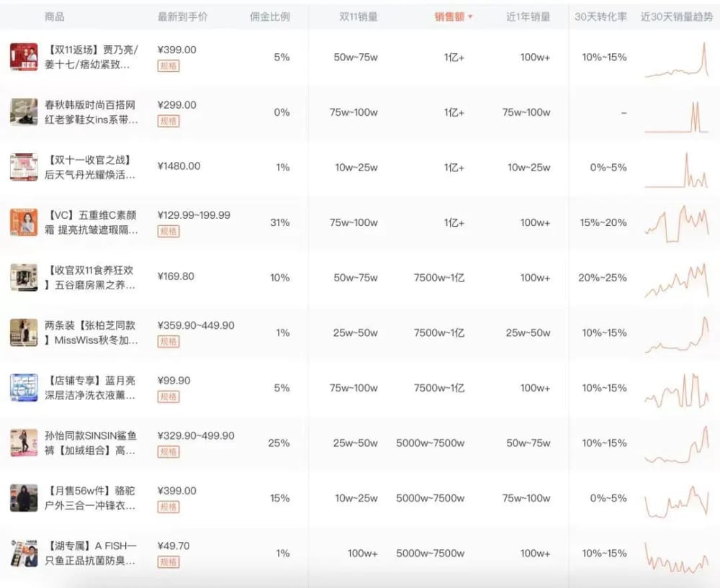Screen dimensions: 720x588
Task: Click 规格 tag under ¥99.90 price
Action: tap(168, 397)
